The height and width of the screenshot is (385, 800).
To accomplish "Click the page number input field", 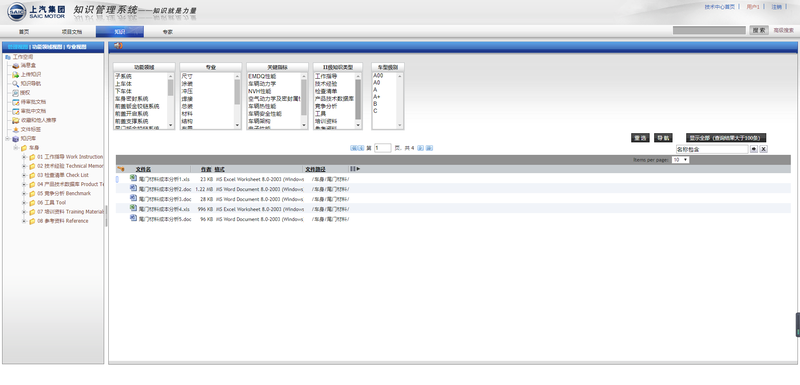I will 383,148.
